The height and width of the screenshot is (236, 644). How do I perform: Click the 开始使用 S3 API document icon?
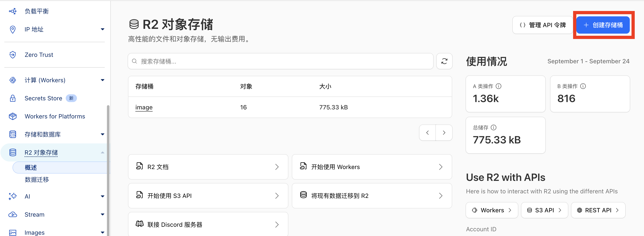(139, 195)
